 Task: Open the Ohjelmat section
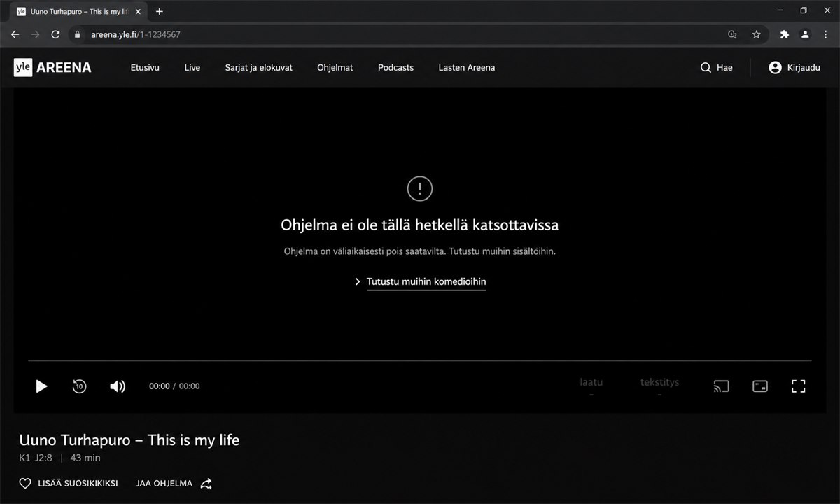click(335, 68)
